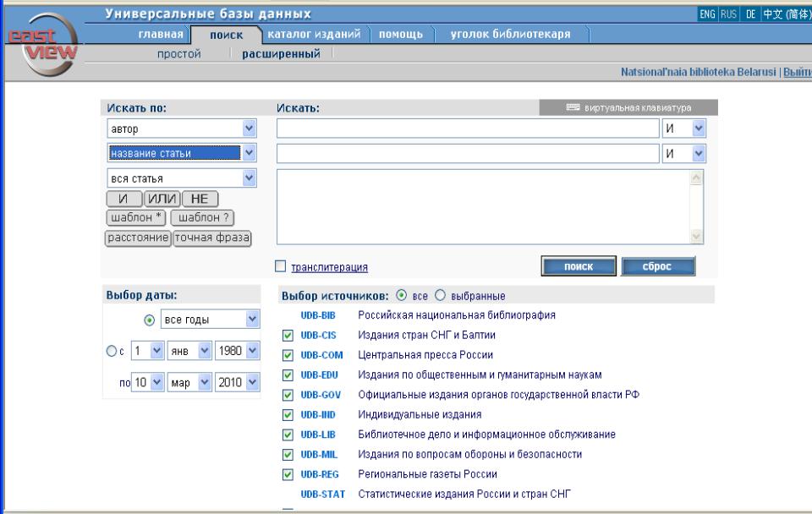Select выбранные sources radio button

point(440,295)
